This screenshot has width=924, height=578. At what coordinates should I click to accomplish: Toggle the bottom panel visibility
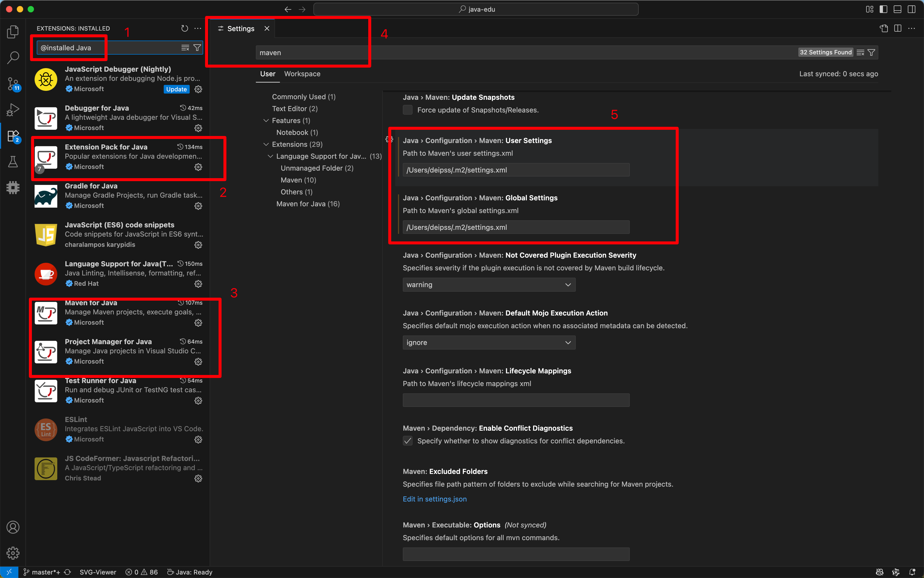(x=898, y=9)
